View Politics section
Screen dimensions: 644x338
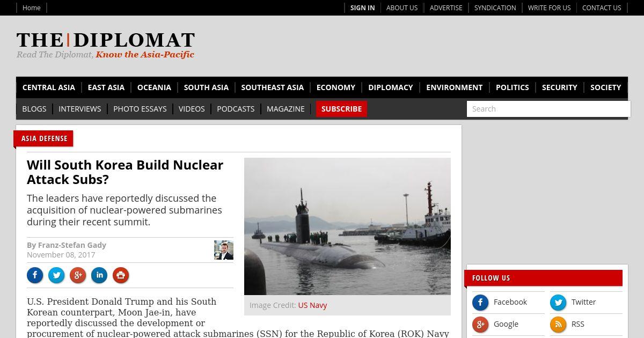513,87
